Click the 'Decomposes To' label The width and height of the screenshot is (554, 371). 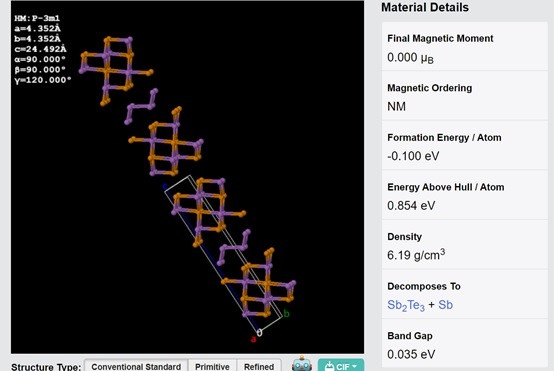[x=424, y=286]
